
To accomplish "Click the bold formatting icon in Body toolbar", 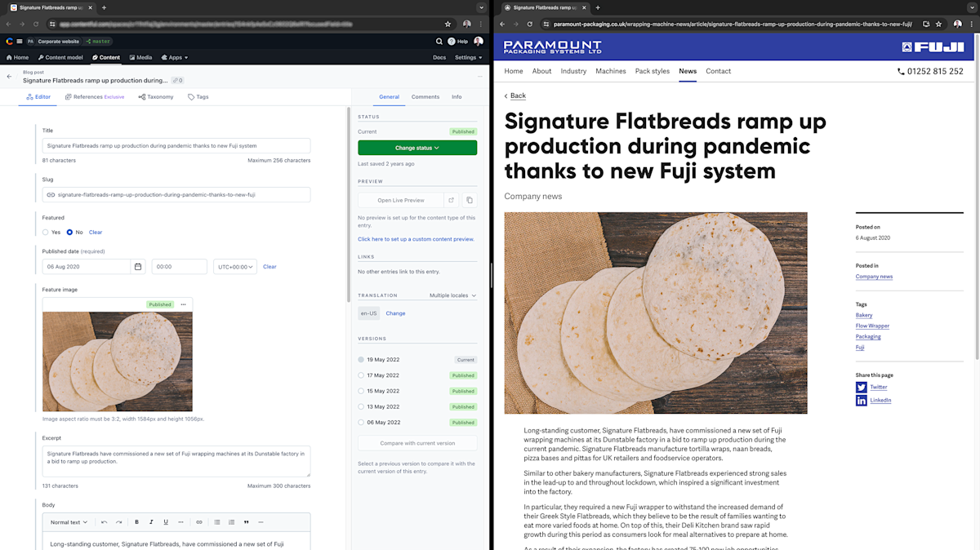I will (x=136, y=522).
